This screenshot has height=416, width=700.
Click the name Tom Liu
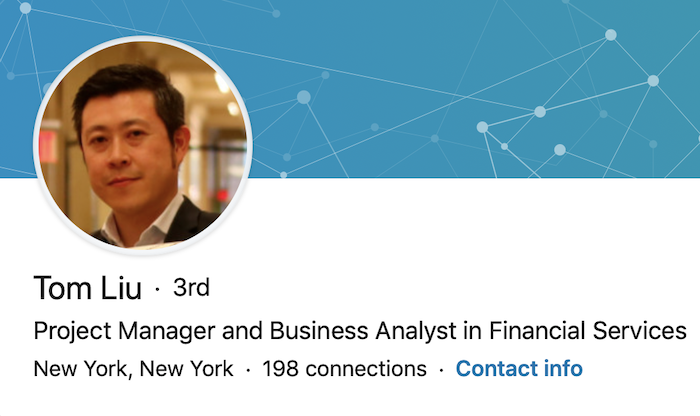coord(88,288)
